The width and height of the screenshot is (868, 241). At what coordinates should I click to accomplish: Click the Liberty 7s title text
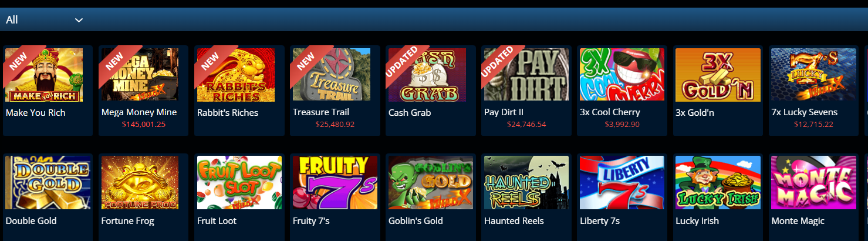tap(600, 221)
